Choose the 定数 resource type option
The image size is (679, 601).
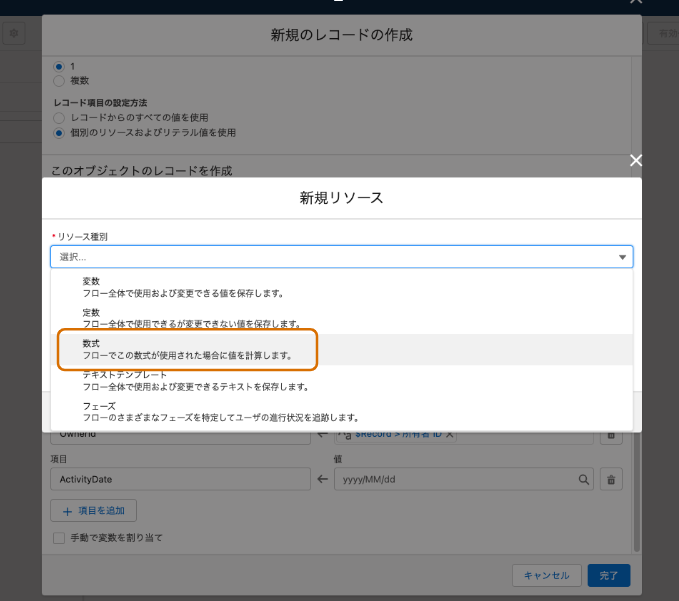342,318
